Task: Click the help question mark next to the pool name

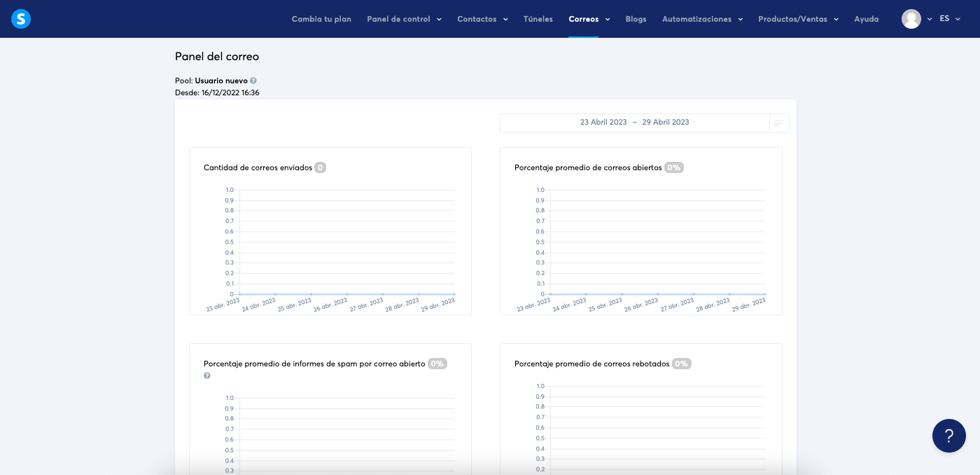Action: (x=255, y=80)
